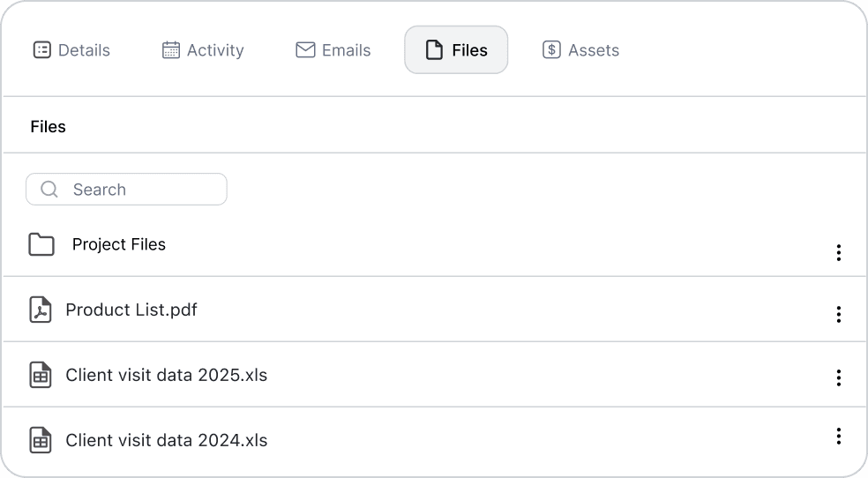Click the Product List PDF file icon
Viewport: 868px width, 478px height.
[41, 310]
